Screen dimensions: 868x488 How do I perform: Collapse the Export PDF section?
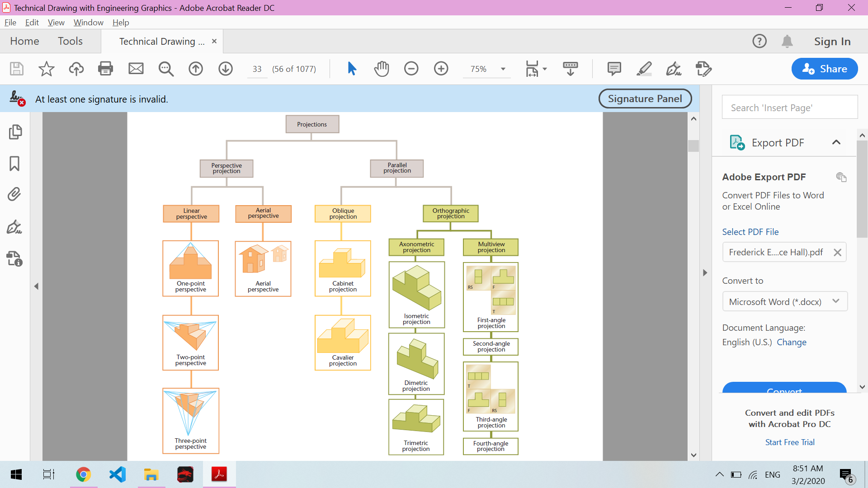pyautogui.click(x=836, y=142)
